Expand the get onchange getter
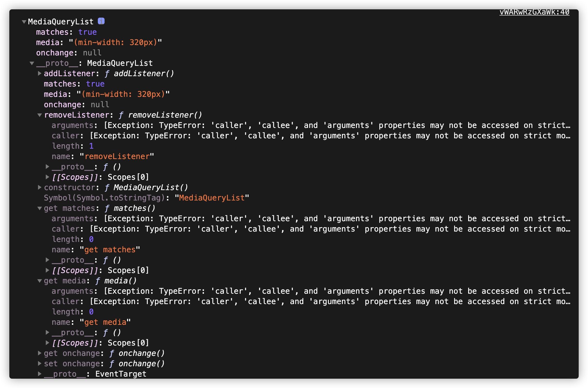 pyautogui.click(x=40, y=353)
